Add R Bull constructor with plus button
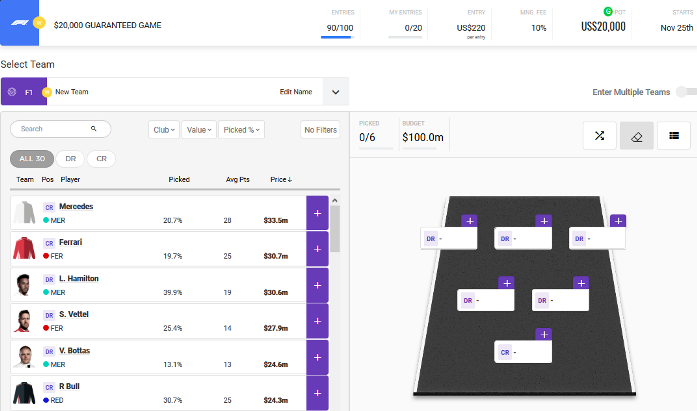 [x=317, y=393]
